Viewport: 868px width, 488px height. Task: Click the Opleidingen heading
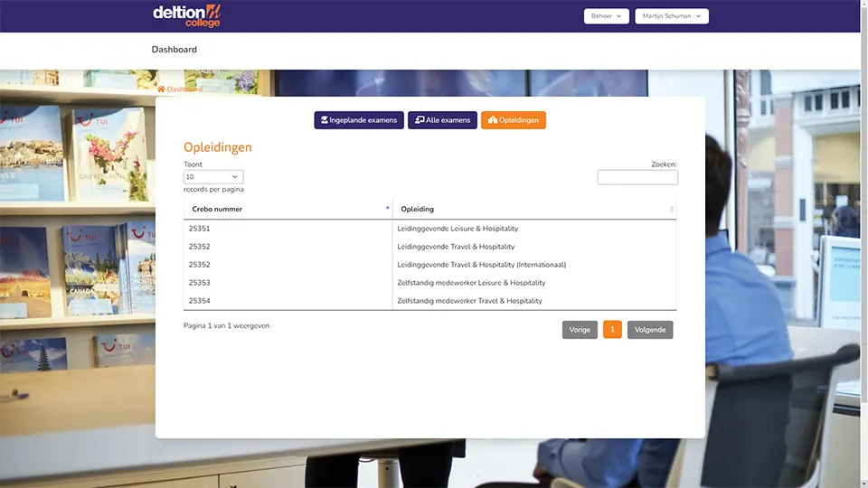(x=218, y=147)
